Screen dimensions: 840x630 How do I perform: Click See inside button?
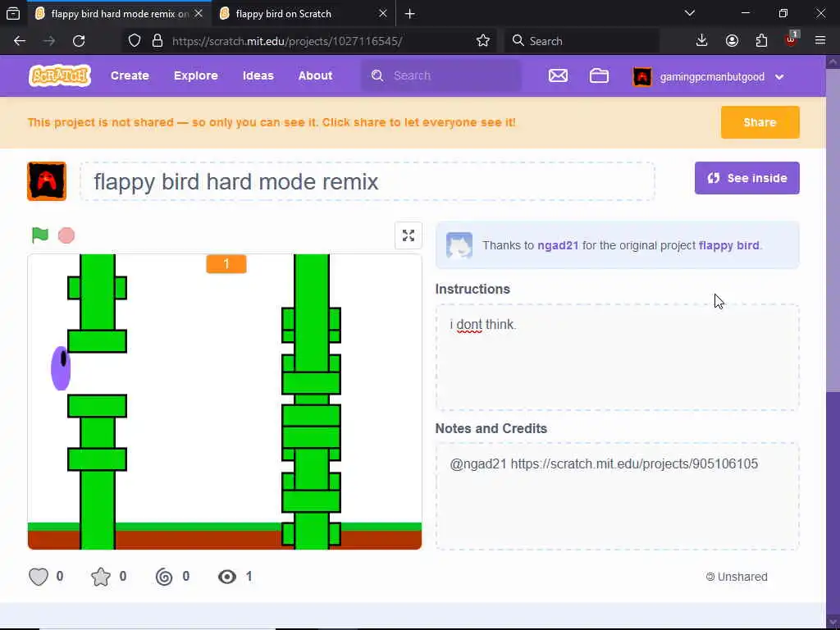pyautogui.click(x=746, y=178)
